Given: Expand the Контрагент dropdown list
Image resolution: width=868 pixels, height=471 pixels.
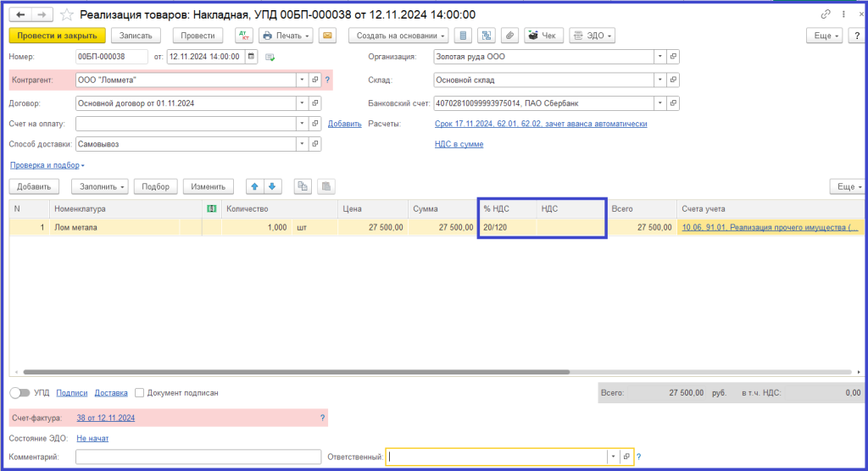Looking at the screenshot, I should coord(302,80).
